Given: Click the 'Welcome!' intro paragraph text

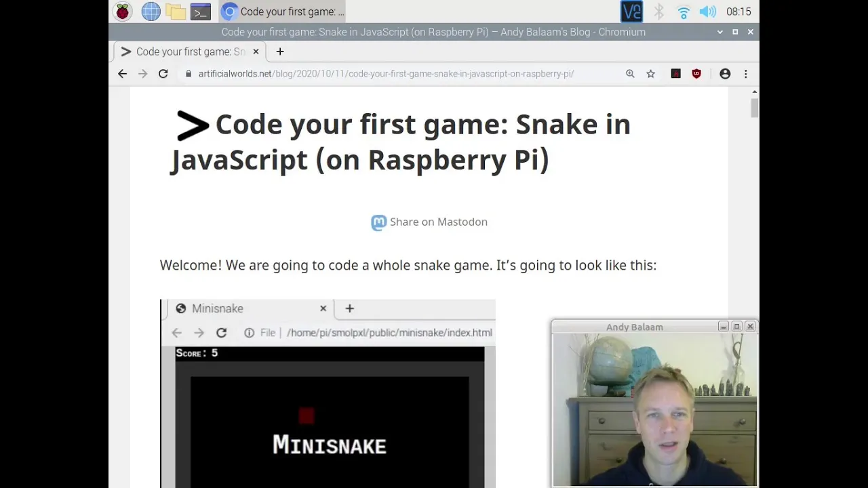Looking at the screenshot, I should tap(408, 265).
